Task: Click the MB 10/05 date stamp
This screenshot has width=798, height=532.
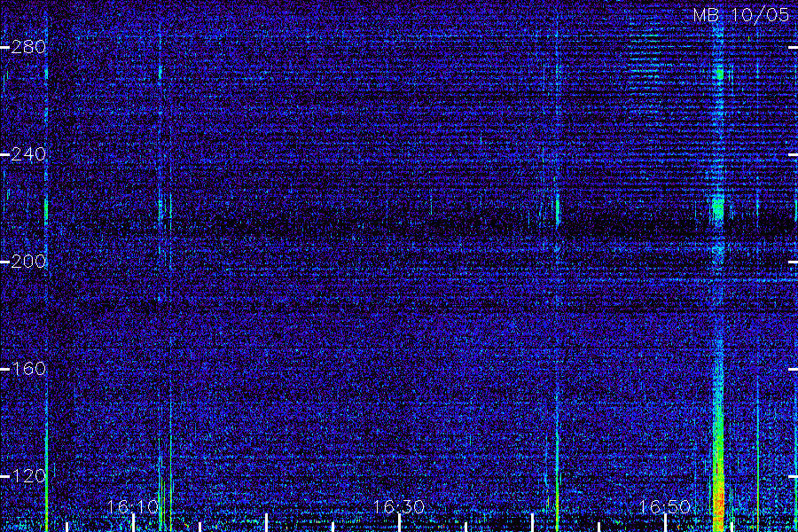Action: click(741, 15)
